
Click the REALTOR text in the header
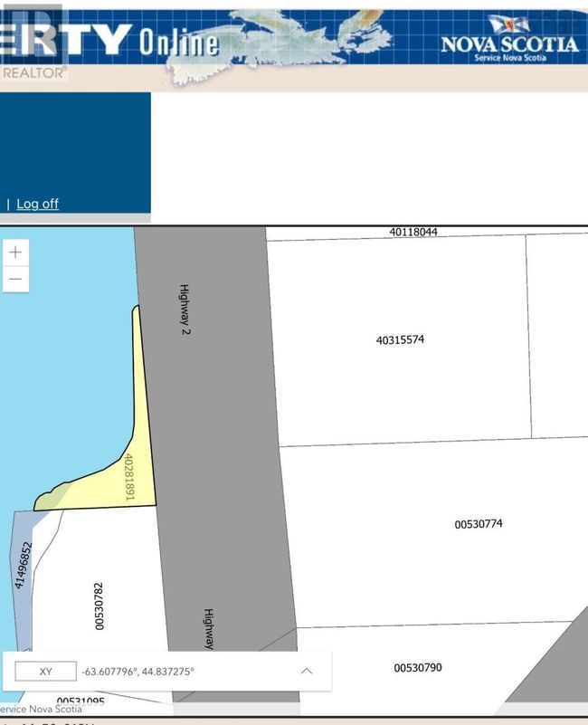[33, 72]
